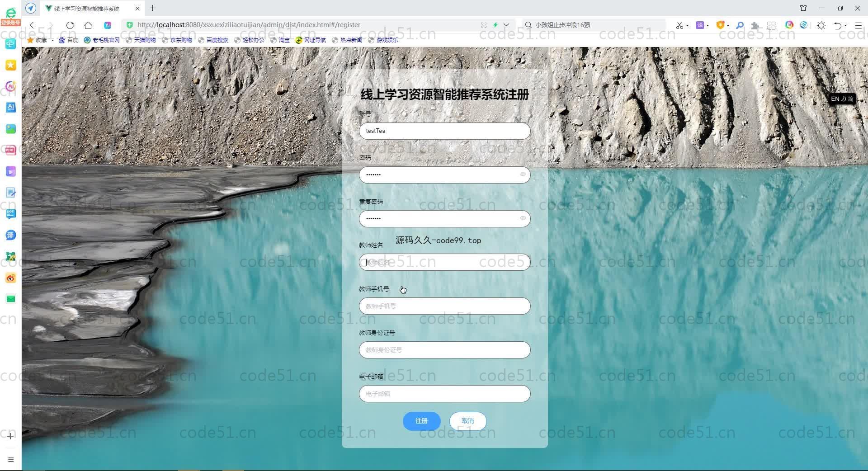Show password with the 重复密码 field eye icon

pyautogui.click(x=523, y=218)
